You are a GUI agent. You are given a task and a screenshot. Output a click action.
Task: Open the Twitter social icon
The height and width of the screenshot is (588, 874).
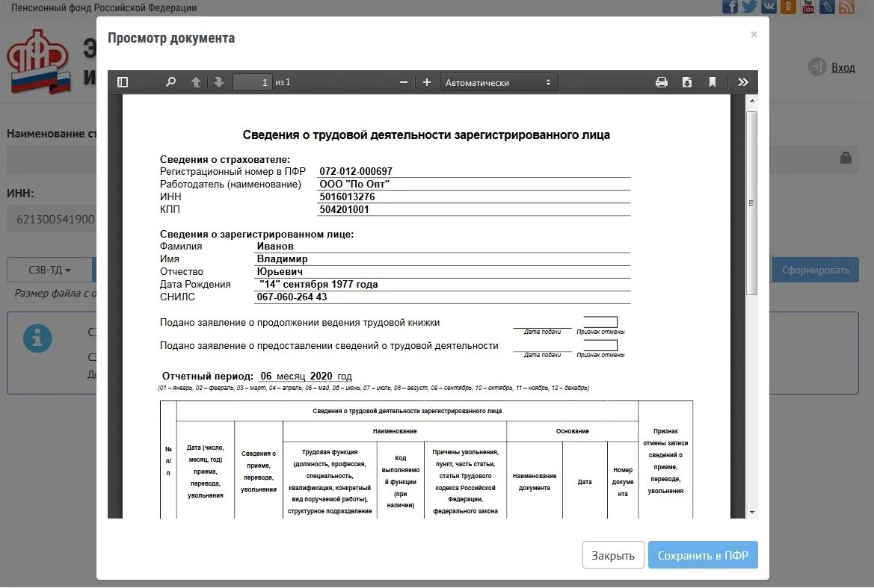(x=749, y=6)
